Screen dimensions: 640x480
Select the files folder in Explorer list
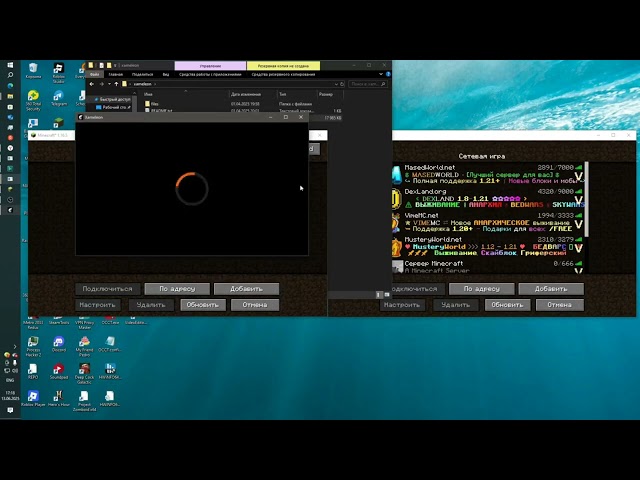click(x=152, y=104)
